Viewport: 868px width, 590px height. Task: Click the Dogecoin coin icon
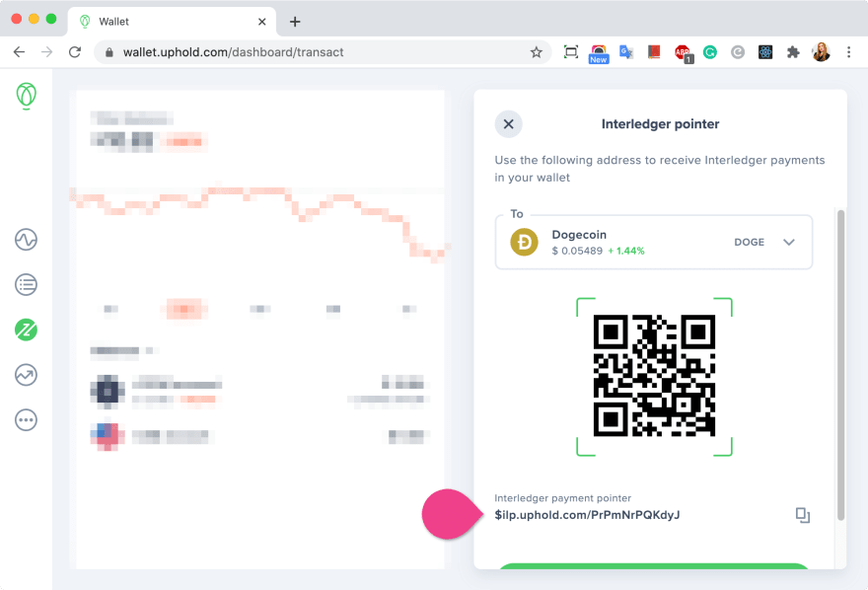tap(524, 242)
